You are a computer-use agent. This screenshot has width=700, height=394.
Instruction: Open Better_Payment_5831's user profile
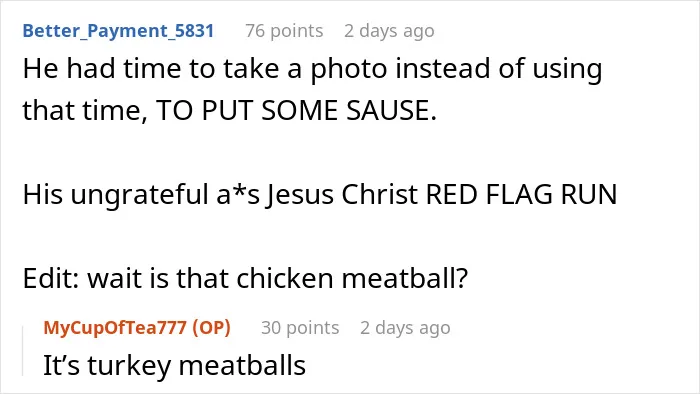tap(118, 31)
